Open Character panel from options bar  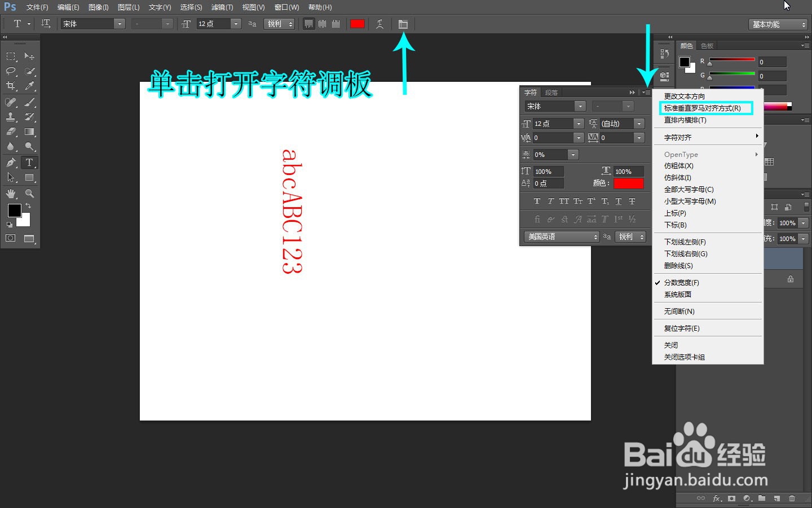[x=403, y=24]
